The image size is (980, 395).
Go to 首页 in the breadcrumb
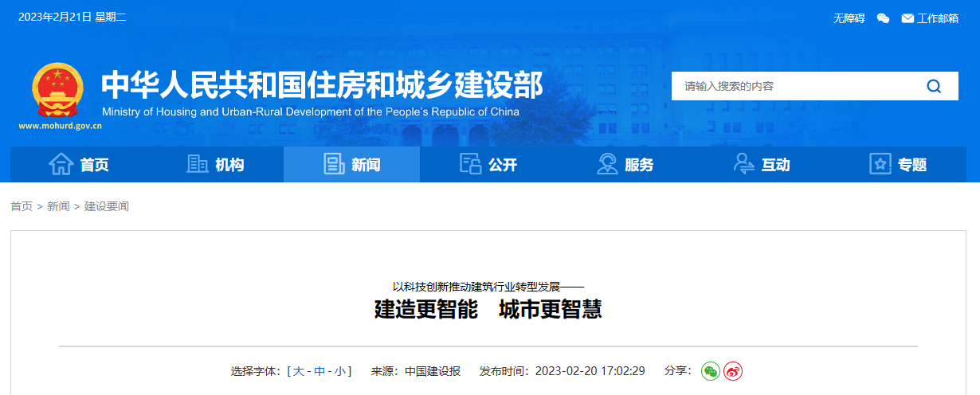(x=22, y=206)
